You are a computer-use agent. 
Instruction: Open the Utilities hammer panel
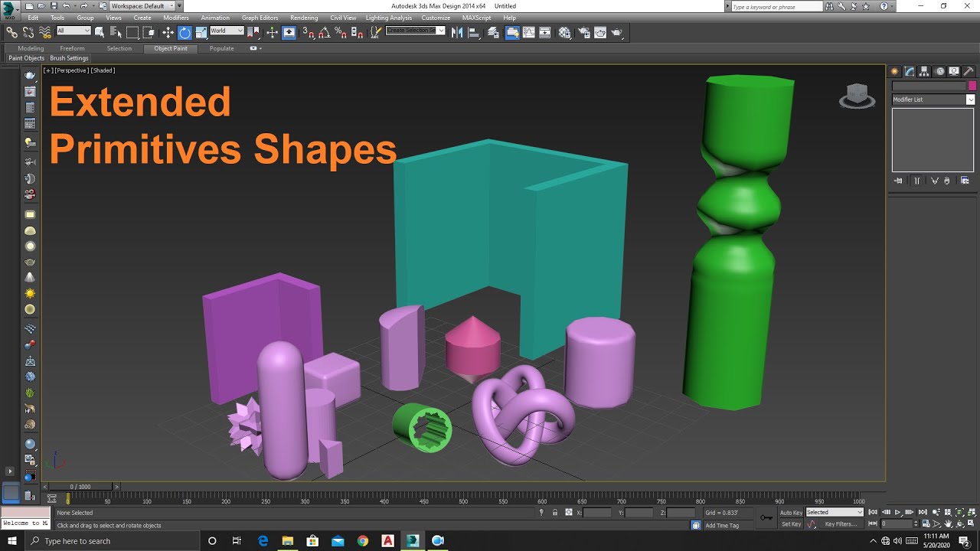click(969, 71)
